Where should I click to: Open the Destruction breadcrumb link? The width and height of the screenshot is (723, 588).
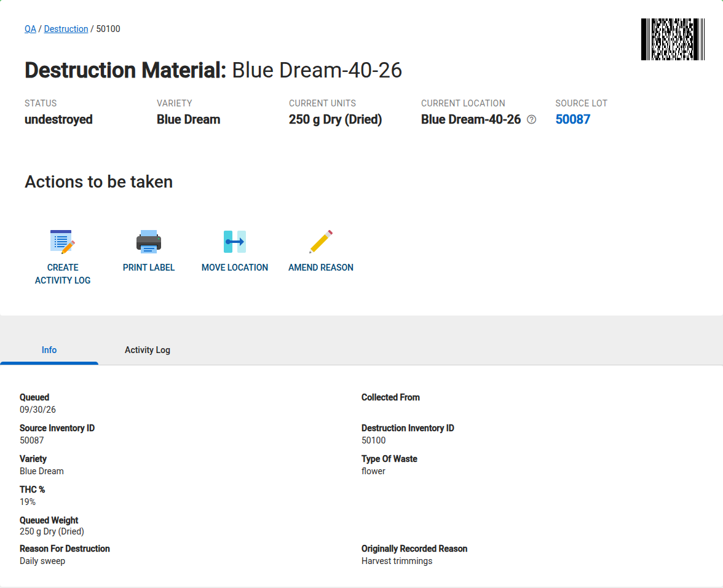click(x=66, y=28)
